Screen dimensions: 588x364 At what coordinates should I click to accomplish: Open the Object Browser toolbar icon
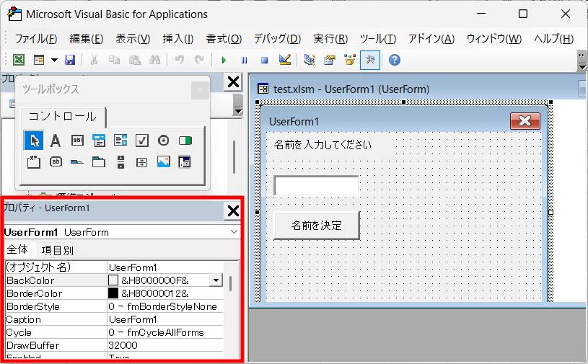[350, 60]
